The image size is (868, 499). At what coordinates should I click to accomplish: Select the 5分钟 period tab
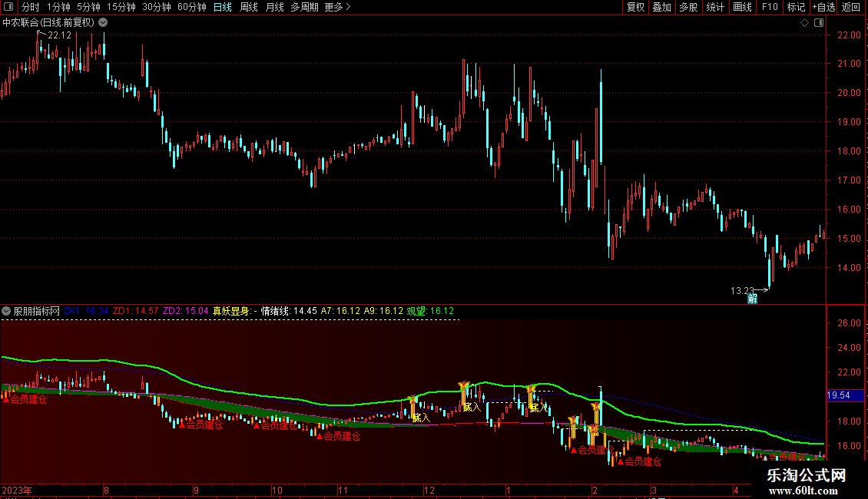(88, 7)
